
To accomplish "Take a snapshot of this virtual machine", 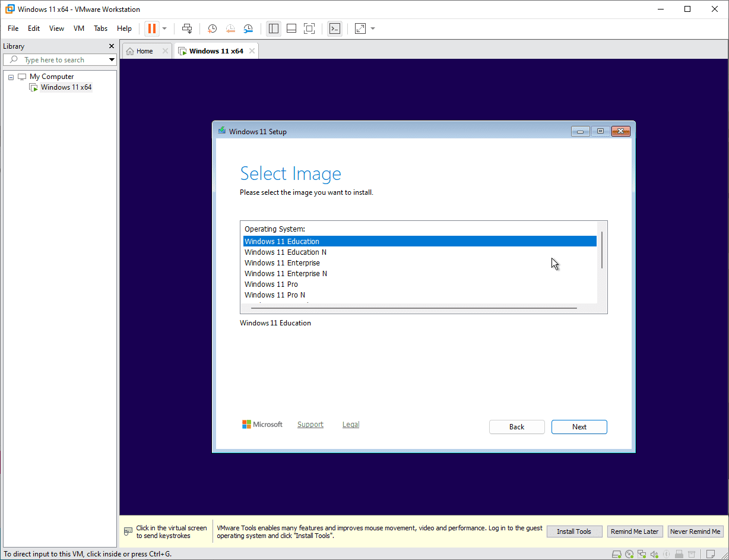I will pyautogui.click(x=212, y=29).
